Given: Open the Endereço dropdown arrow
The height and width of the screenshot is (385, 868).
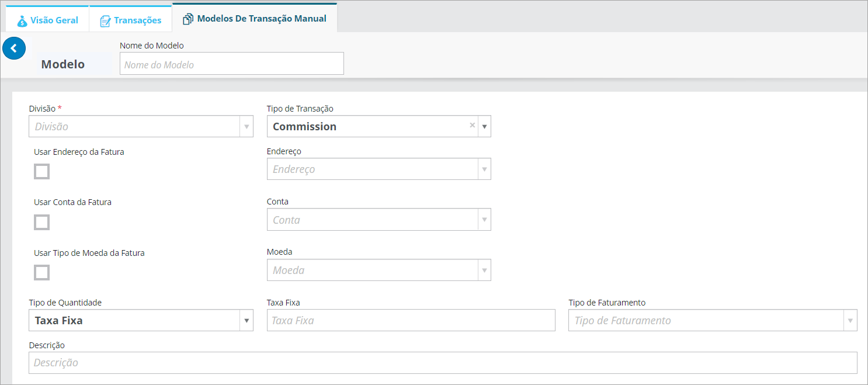Looking at the screenshot, I should coord(484,169).
